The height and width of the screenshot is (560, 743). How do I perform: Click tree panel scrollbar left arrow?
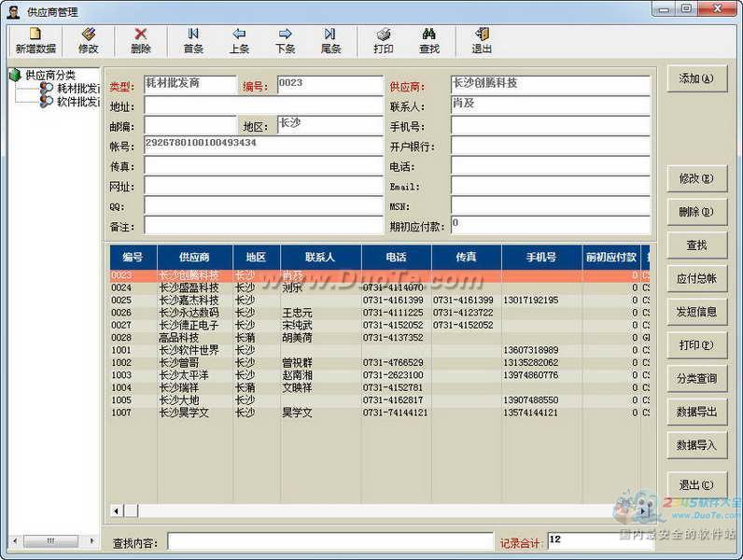pyautogui.click(x=16, y=540)
